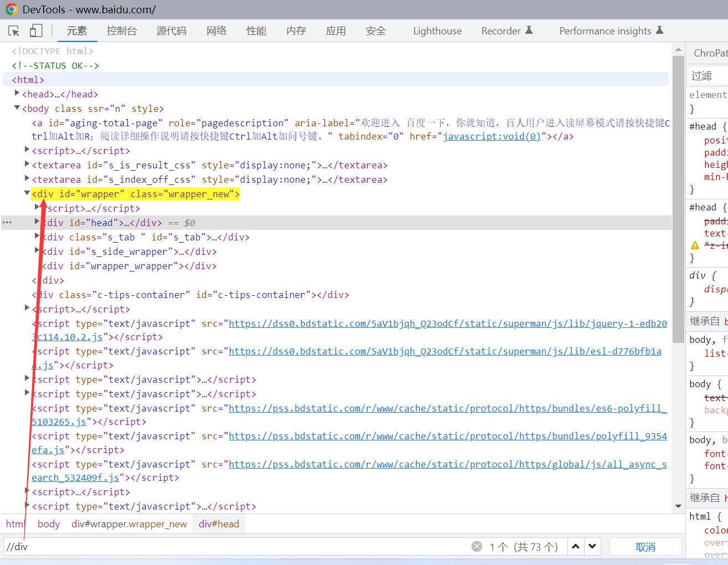Select the <!DOCTYPE html> line
728x565 pixels.
[x=53, y=51]
